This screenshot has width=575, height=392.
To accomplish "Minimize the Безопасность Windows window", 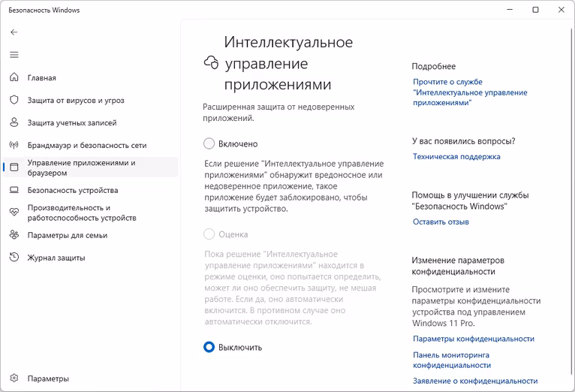I will pos(510,10).
